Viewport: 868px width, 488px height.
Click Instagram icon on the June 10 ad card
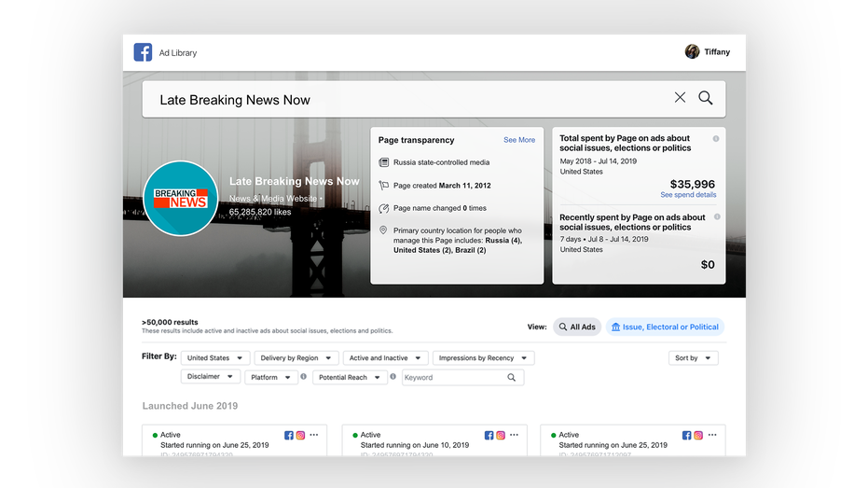pyautogui.click(x=501, y=436)
